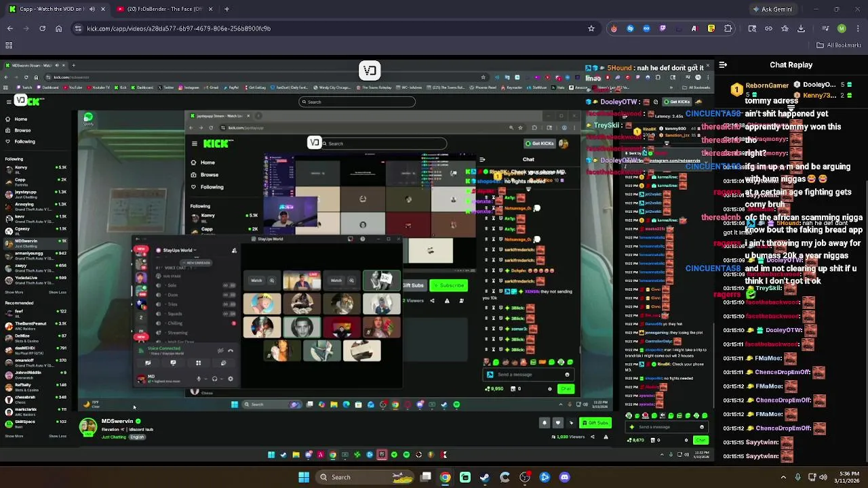This screenshot has width=868, height=488.
Task: Open the MDSwervin channel name link
Action: pyautogui.click(x=117, y=421)
